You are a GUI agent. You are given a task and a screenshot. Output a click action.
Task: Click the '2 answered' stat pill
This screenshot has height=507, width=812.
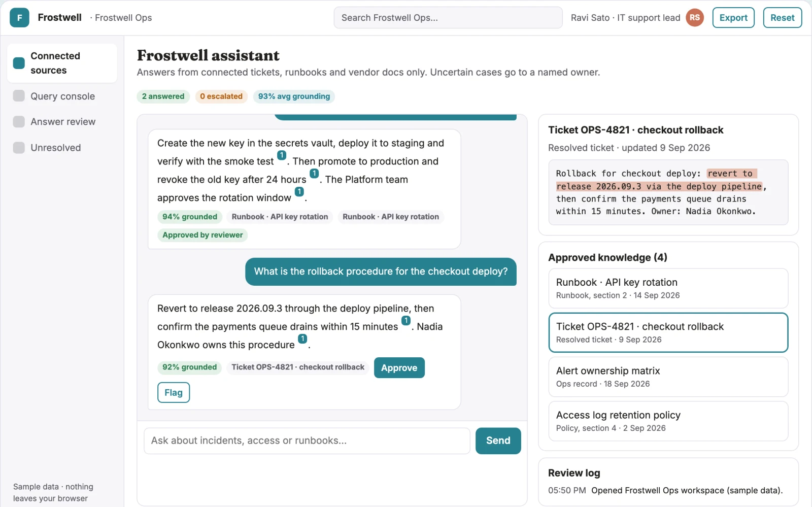point(163,96)
